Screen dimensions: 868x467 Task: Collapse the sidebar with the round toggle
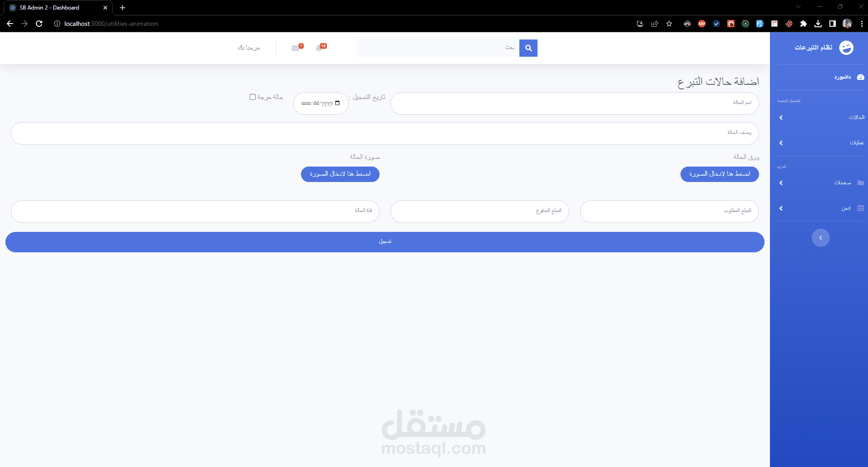821,238
